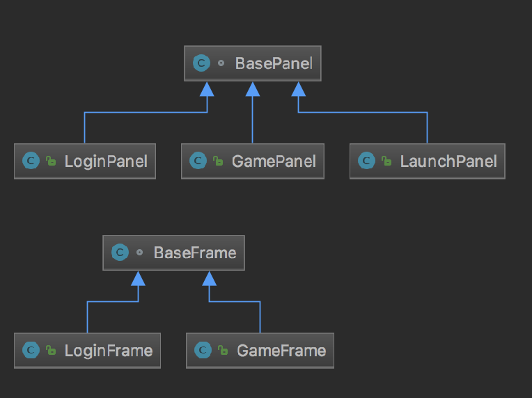Select the GameFrame class name label
Screen dimensions: 532x398
click(x=281, y=350)
